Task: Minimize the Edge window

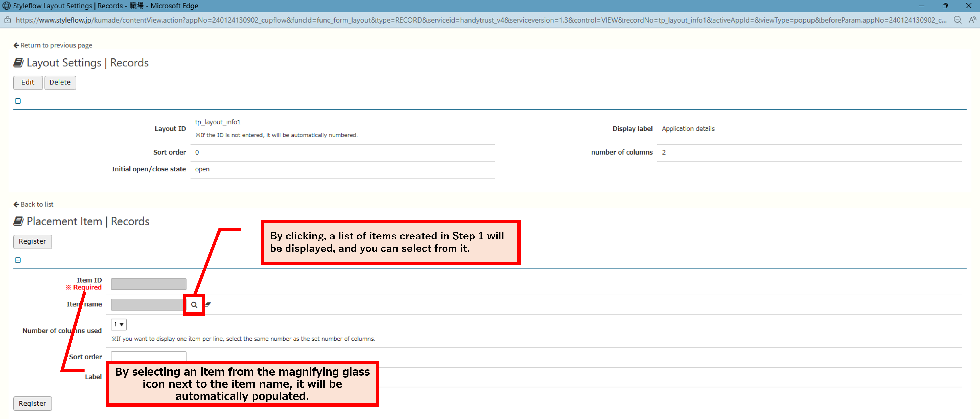Action: click(921, 6)
